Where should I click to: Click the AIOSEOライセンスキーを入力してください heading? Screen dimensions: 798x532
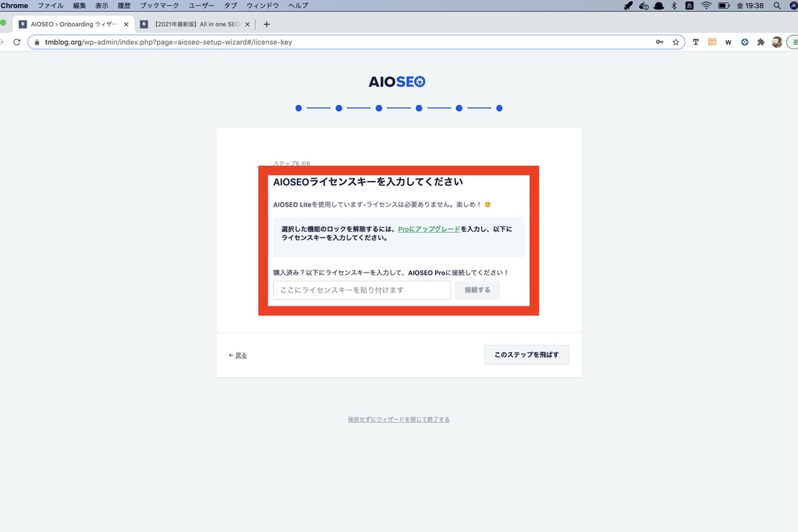pos(368,181)
